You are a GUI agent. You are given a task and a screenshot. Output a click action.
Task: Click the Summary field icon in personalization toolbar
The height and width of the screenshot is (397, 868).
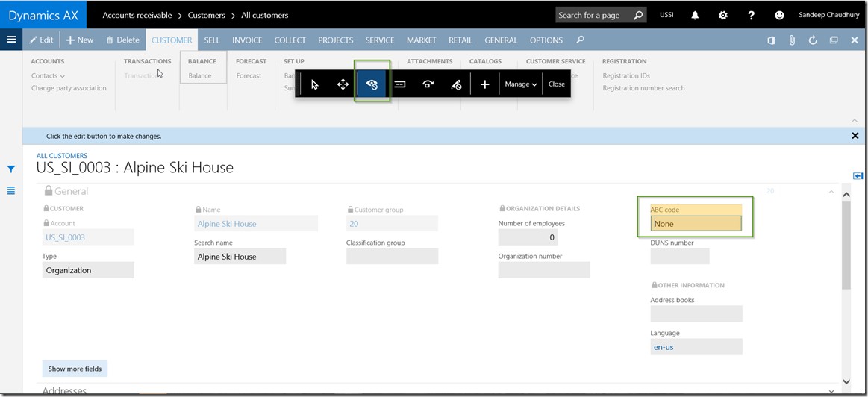coord(400,84)
